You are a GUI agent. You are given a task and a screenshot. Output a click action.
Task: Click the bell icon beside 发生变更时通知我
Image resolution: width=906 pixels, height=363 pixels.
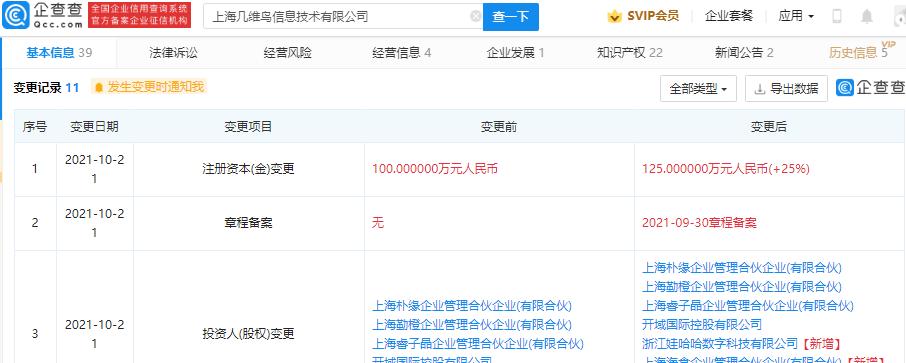click(99, 87)
